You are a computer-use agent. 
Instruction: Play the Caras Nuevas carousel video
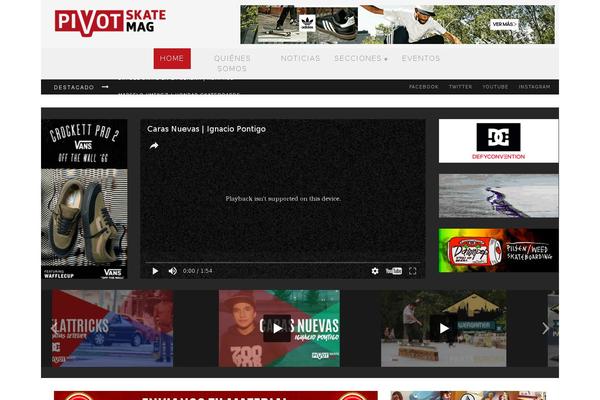coord(277,328)
